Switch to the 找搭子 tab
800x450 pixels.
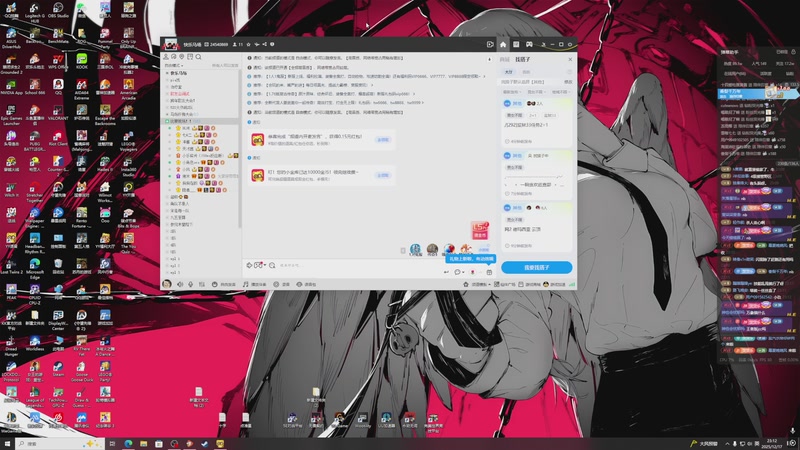(522, 59)
